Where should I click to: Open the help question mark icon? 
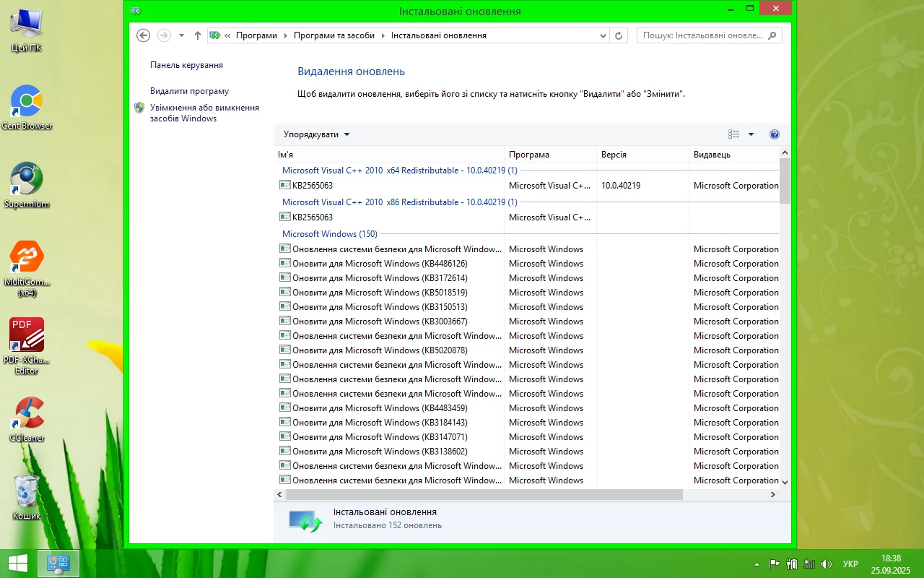[x=775, y=134]
